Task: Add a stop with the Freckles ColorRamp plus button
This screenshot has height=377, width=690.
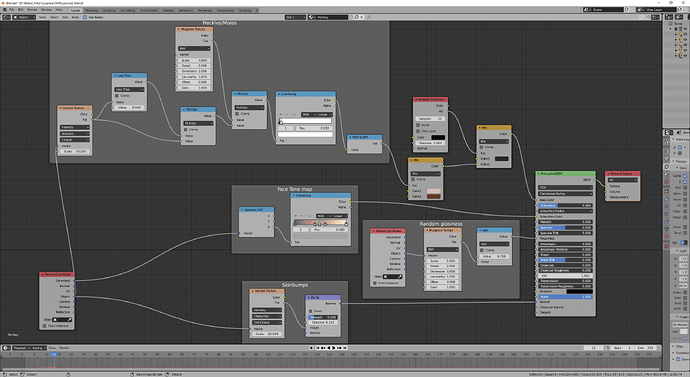Action: coord(281,114)
